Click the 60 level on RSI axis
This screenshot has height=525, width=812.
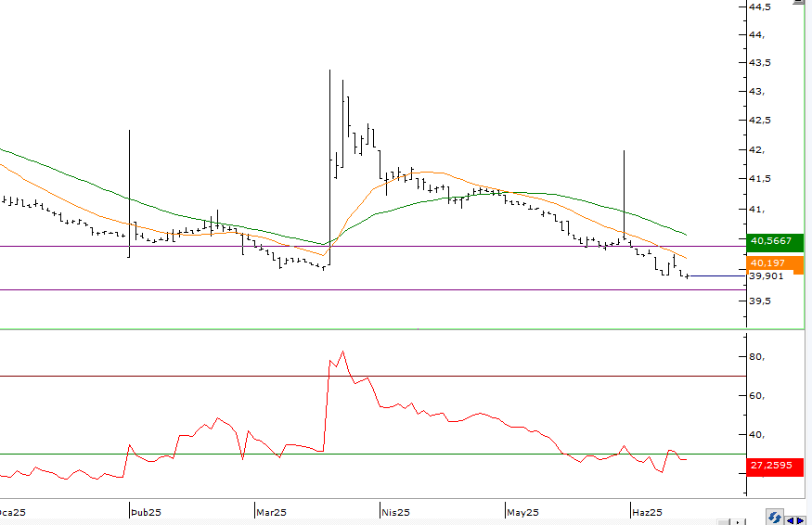pos(757,395)
